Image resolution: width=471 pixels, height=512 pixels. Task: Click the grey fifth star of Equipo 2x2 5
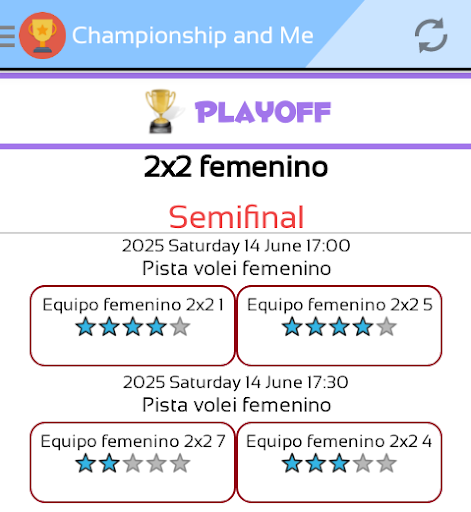(387, 327)
